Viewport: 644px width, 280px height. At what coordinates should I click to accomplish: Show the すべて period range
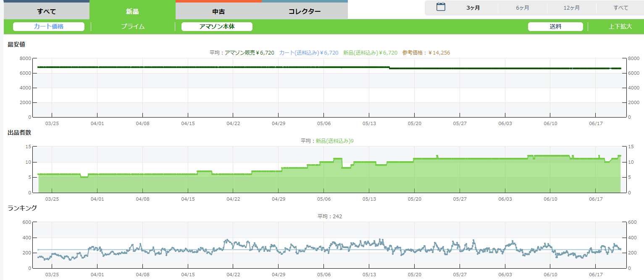pos(620,8)
